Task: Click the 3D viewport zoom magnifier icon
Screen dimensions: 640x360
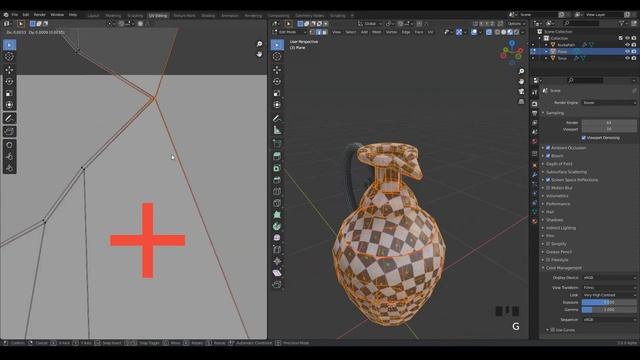Action: [x=521, y=71]
